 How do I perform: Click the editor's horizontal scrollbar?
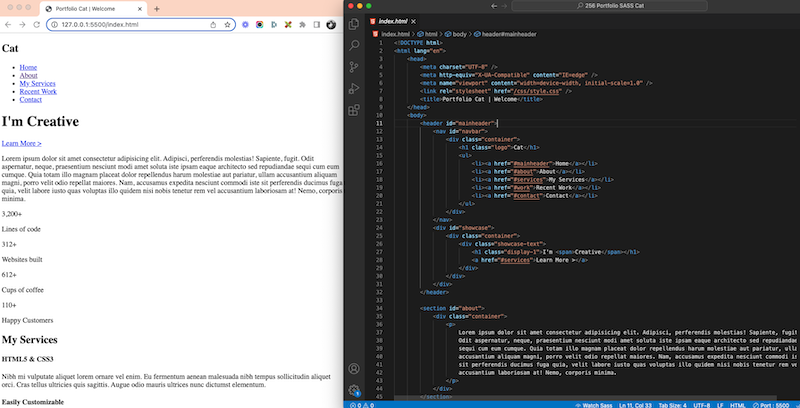coord(585,397)
